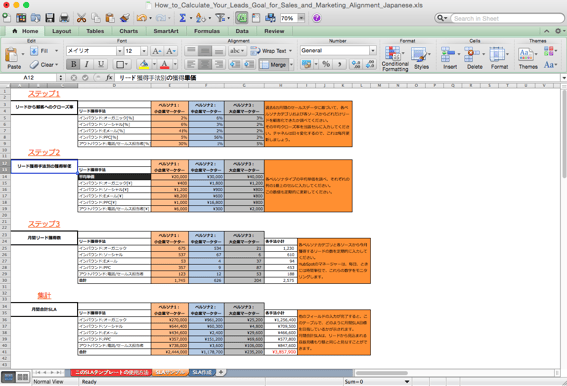Increase decimal places
This screenshot has height=386, width=567.
coord(356,64)
